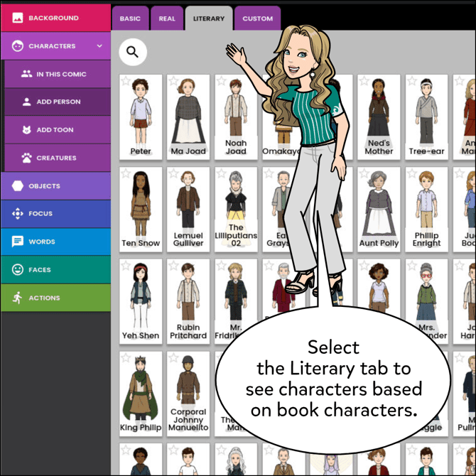Choose the Tree-ear character
476x476 pixels.
click(426, 117)
